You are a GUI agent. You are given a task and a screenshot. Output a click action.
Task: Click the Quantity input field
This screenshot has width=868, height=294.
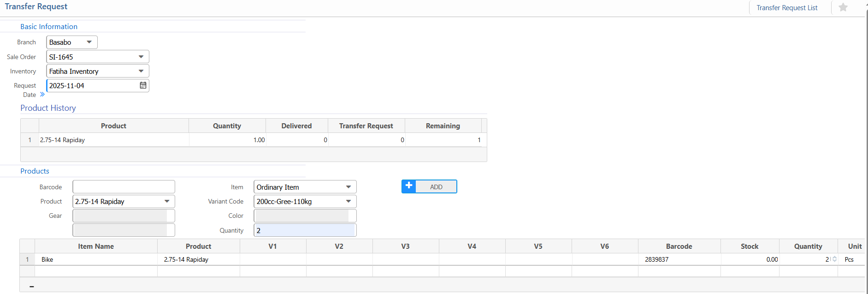pyautogui.click(x=305, y=230)
